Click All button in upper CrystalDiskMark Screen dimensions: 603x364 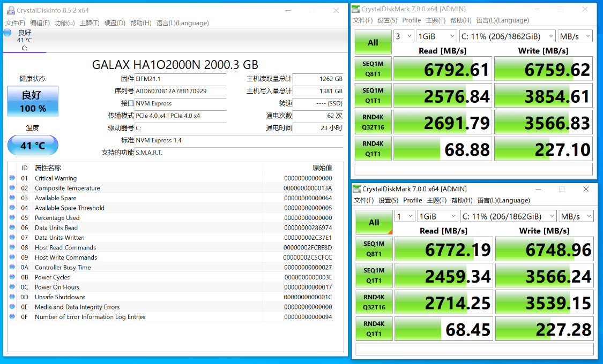373,42
